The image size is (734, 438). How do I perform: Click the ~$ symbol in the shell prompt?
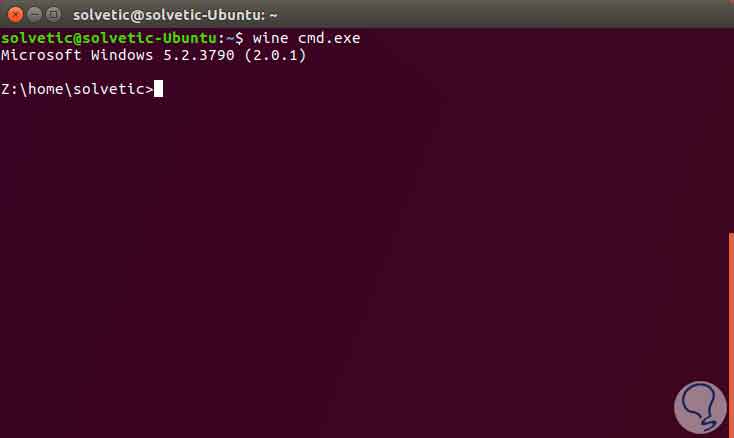[x=235, y=38]
